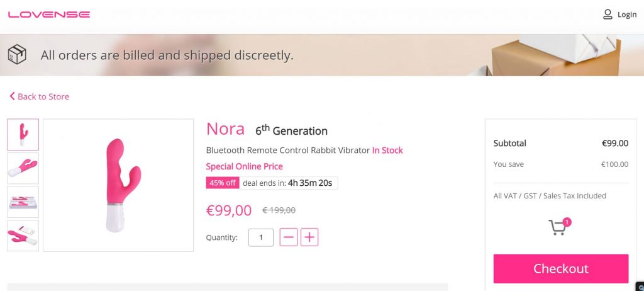Click the 45% off discount badge
The width and height of the screenshot is (644, 291).
(x=223, y=183)
